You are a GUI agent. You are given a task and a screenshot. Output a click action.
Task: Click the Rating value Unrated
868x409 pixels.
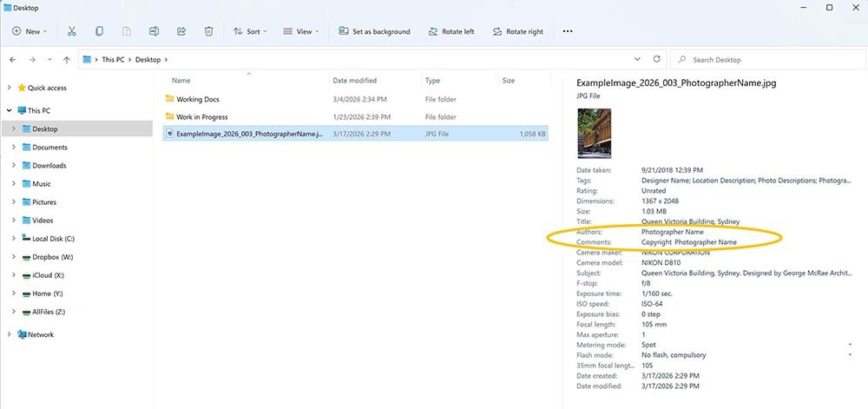click(654, 190)
